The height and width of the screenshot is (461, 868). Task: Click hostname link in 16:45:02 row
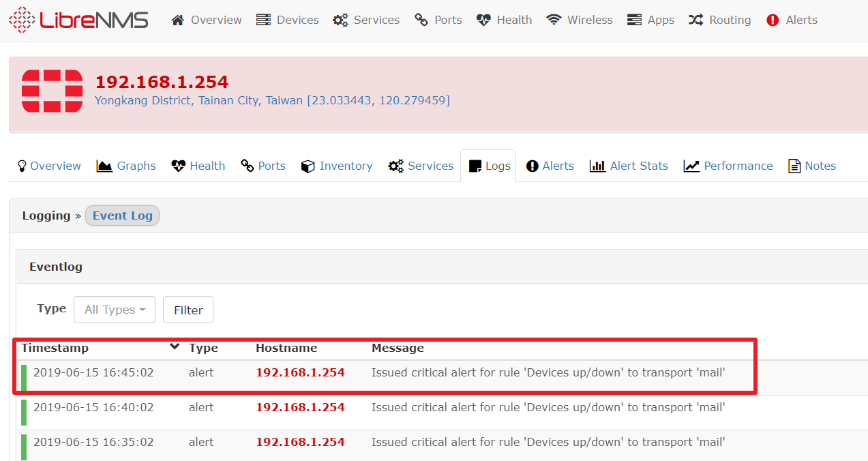(300, 372)
